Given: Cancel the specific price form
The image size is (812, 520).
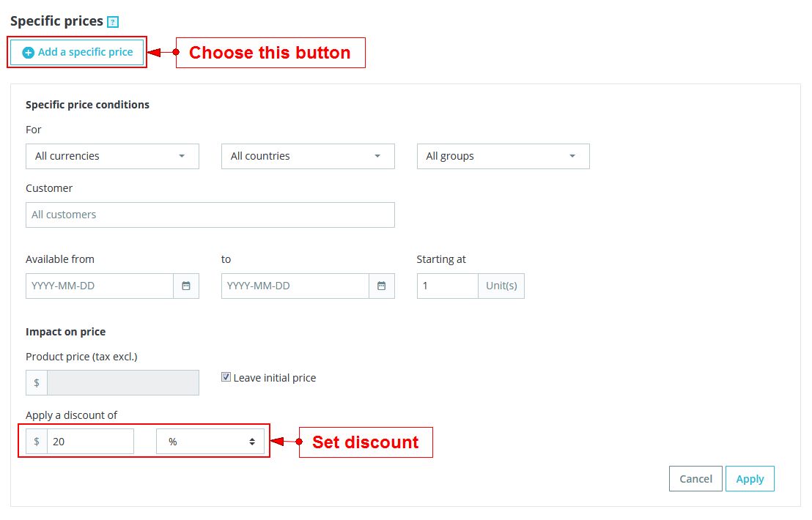Looking at the screenshot, I should click(x=695, y=479).
